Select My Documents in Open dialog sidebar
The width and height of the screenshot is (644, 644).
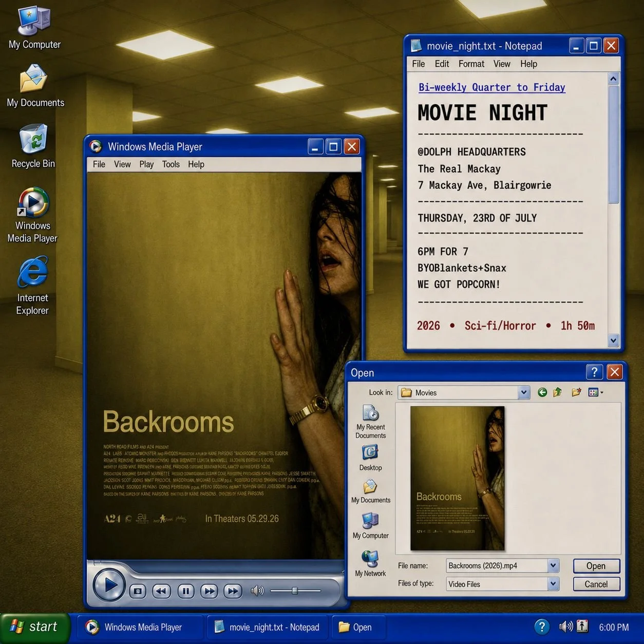pos(371,491)
